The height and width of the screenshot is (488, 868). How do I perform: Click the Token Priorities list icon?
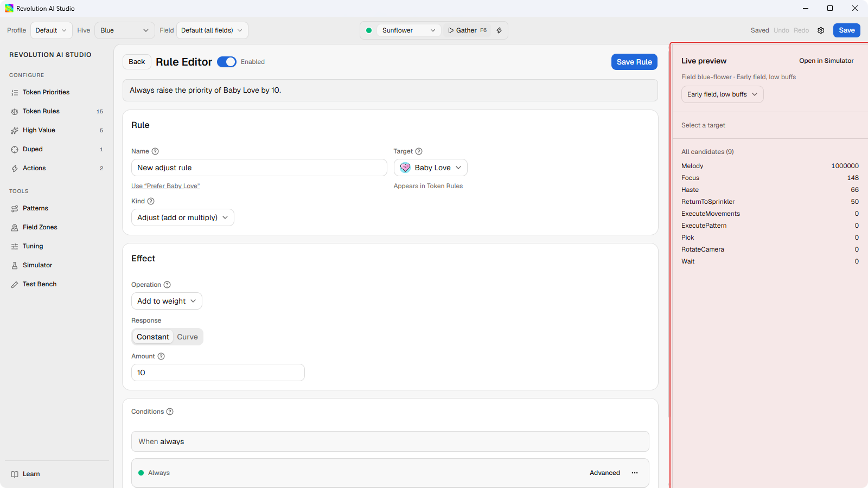(15, 93)
